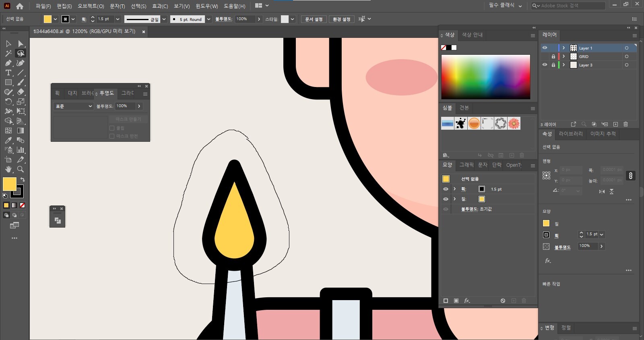Open the 효과(C) menu
This screenshot has height=340, width=644.
160,6
